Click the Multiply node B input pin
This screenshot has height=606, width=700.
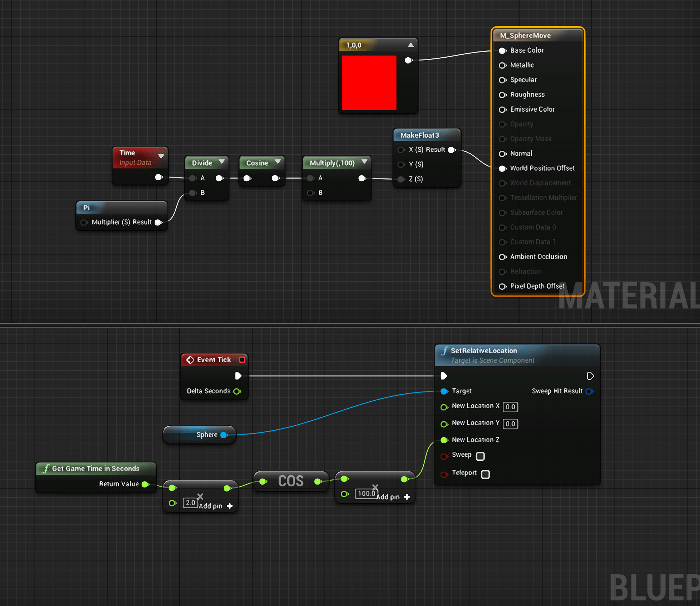311,193
